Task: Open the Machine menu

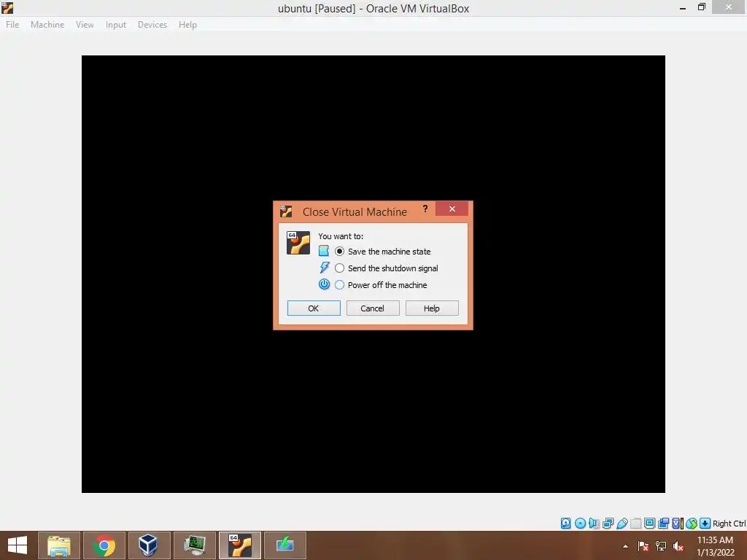Action: coord(47,25)
